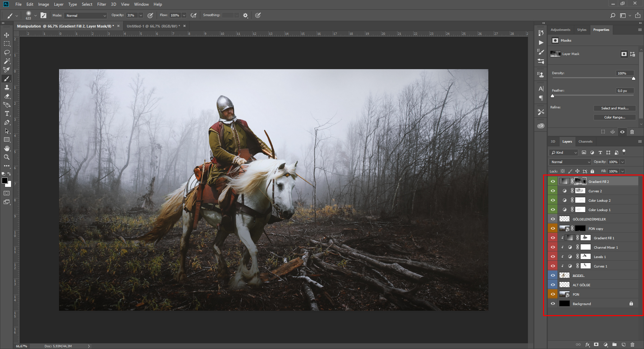Image resolution: width=644 pixels, height=349 pixels.
Task: Select the Lasso tool
Action: 7,52
